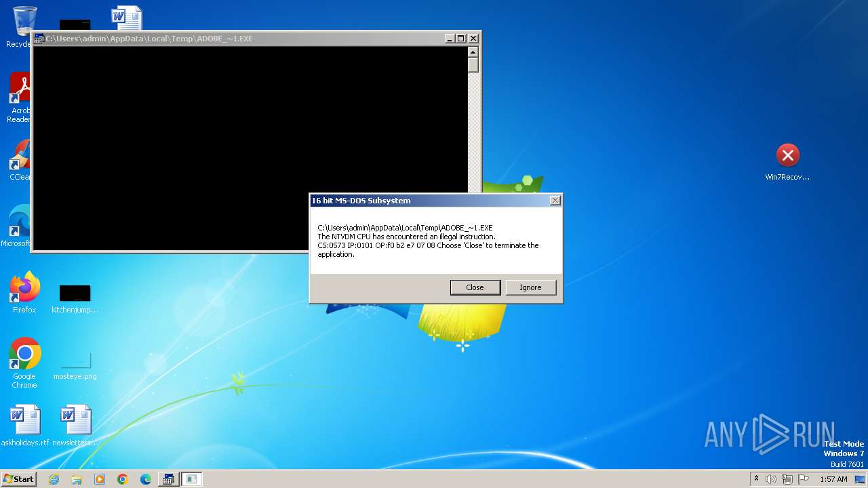Switch to the second running app taskbar button
The width and height of the screenshot is (868, 488).
point(192,479)
